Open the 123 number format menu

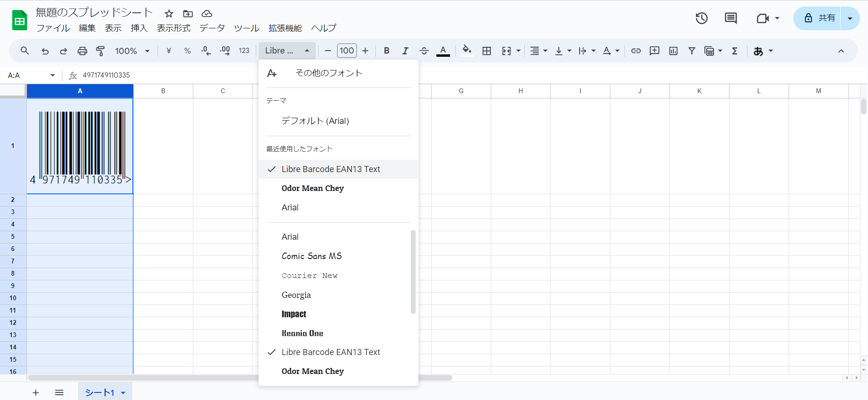(244, 51)
